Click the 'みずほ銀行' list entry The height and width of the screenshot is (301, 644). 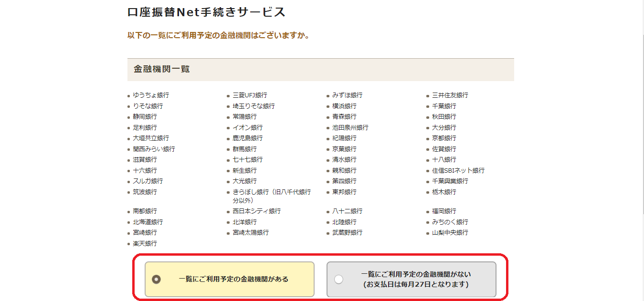tap(347, 95)
